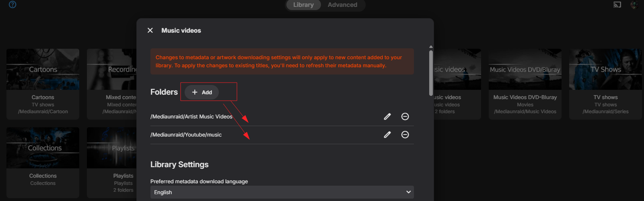Remove the Youtube/music folder

click(405, 135)
